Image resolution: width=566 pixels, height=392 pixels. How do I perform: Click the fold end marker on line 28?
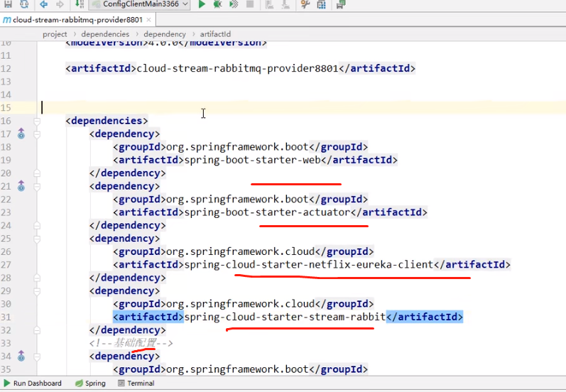tap(37, 278)
